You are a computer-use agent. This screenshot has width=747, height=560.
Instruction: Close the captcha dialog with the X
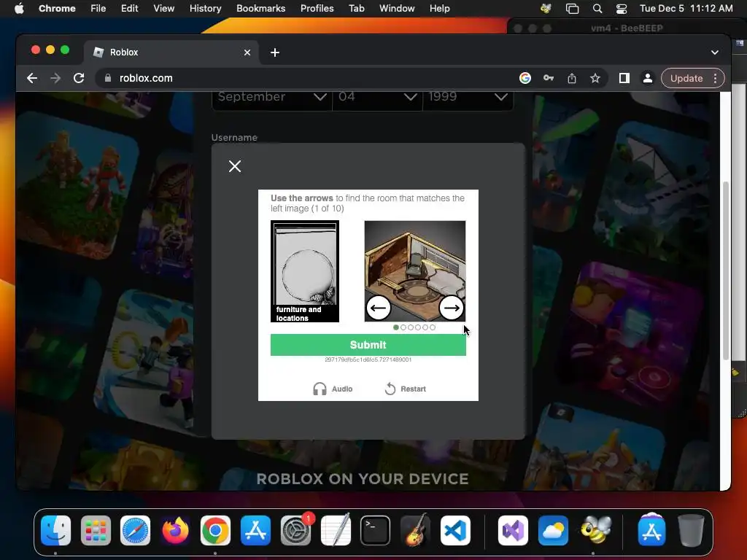tap(235, 166)
